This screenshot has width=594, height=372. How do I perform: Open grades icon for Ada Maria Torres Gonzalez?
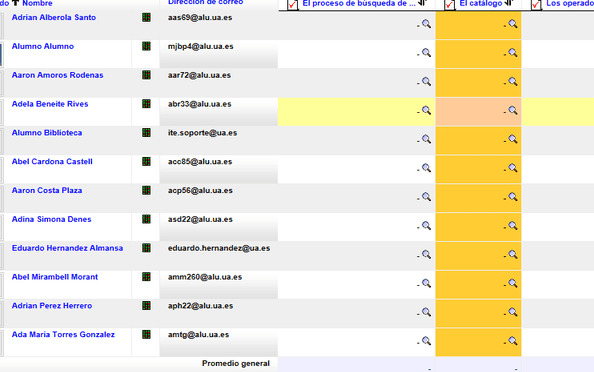146,334
